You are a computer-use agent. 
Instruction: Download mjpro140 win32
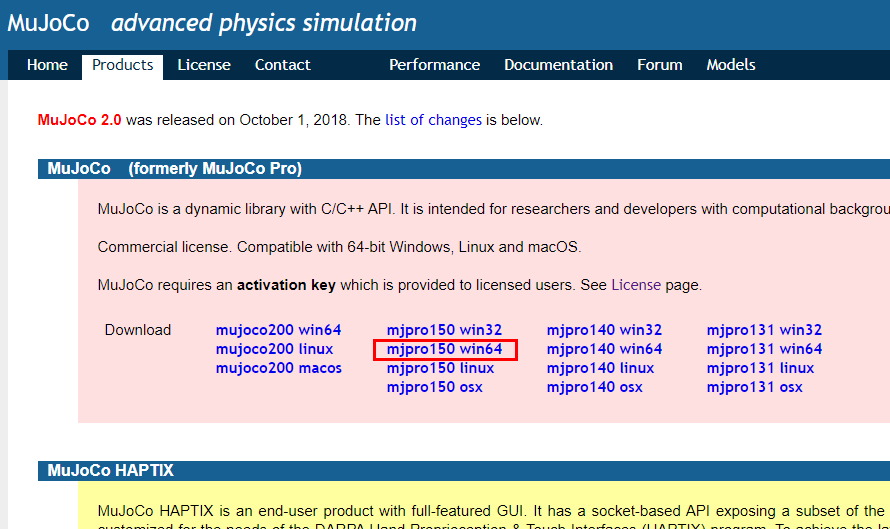(604, 330)
